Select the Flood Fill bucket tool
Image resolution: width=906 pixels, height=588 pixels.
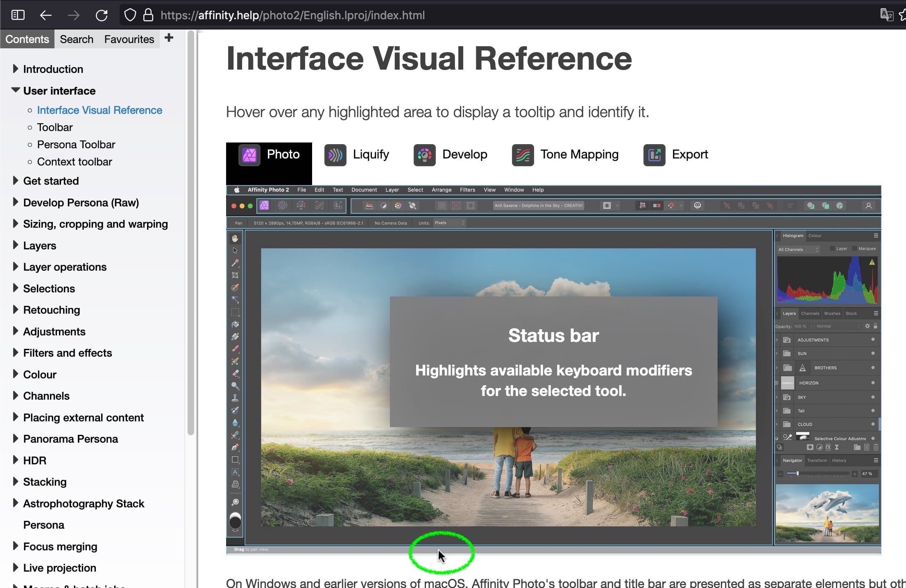235,324
